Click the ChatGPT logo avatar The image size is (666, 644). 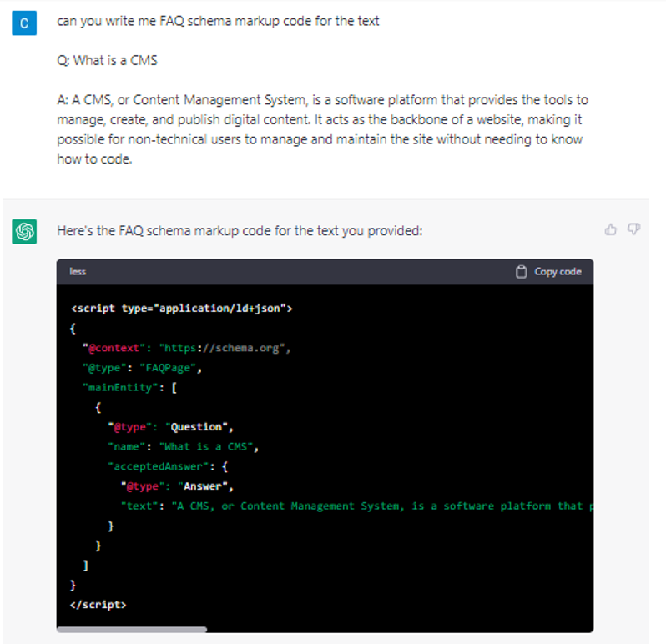pyautogui.click(x=24, y=231)
